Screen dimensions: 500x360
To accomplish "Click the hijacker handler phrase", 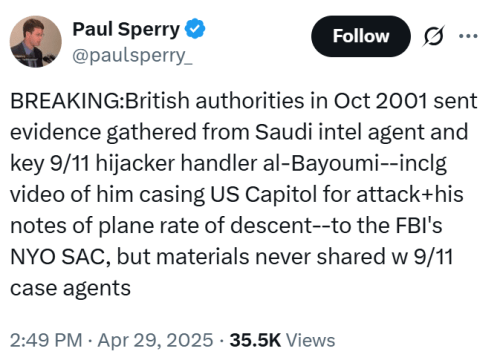I will pos(176,163).
